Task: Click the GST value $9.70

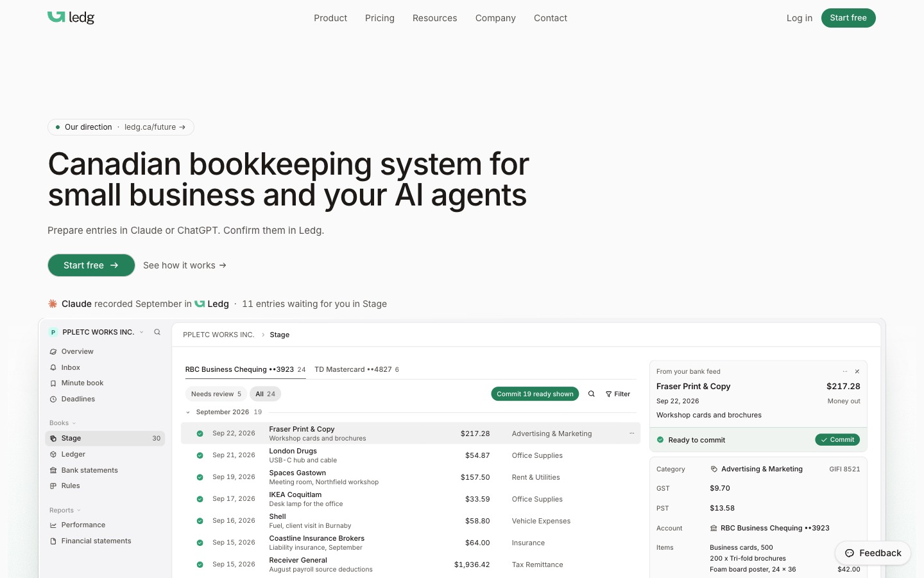Action: pyautogui.click(x=720, y=488)
